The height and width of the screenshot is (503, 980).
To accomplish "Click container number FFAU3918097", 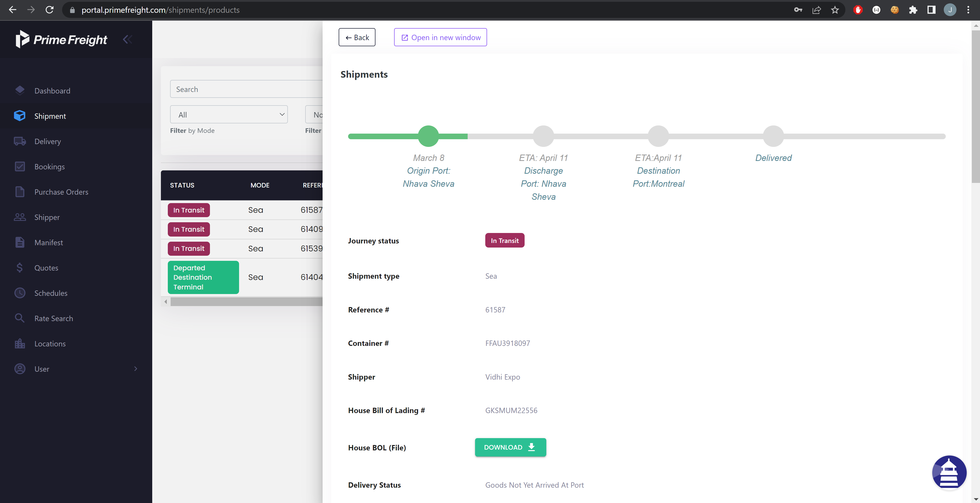I will click(507, 343).
